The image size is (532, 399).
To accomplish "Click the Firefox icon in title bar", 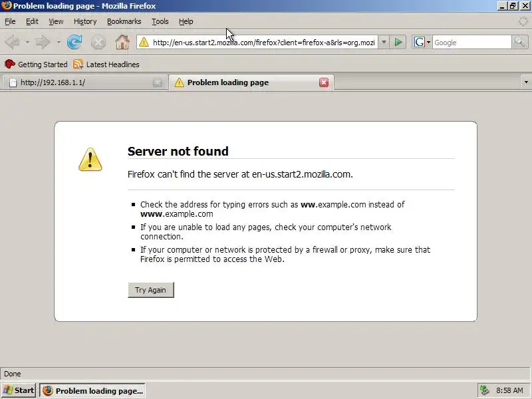I will tap(6, 6).
